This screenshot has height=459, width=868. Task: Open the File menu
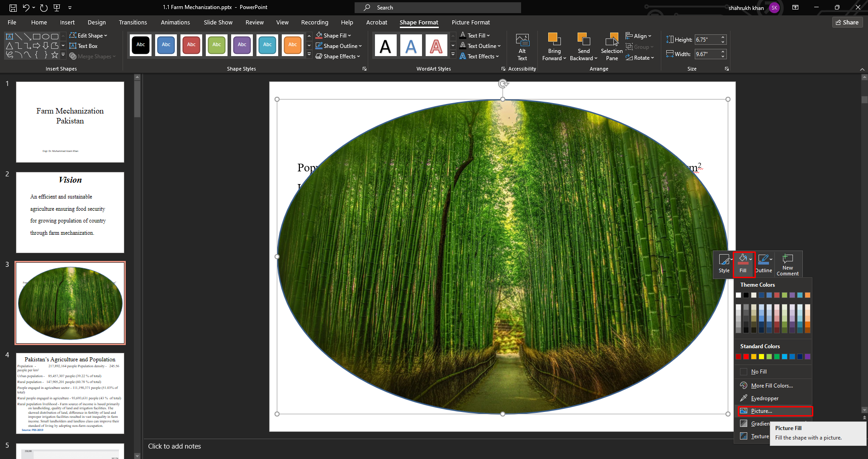pyautogui.click(x=12, y=22)
